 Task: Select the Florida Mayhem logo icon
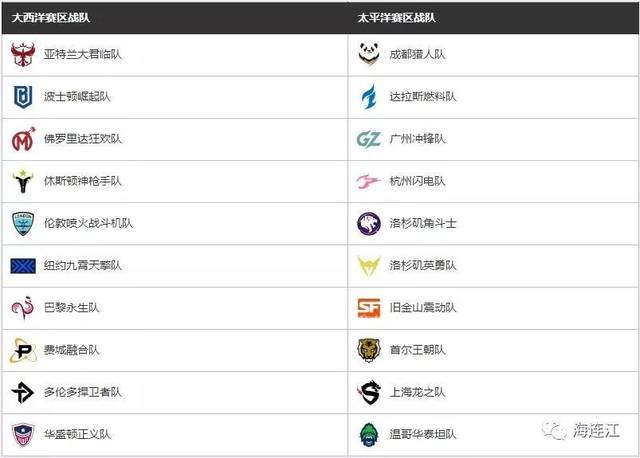(x=22, y=140)
